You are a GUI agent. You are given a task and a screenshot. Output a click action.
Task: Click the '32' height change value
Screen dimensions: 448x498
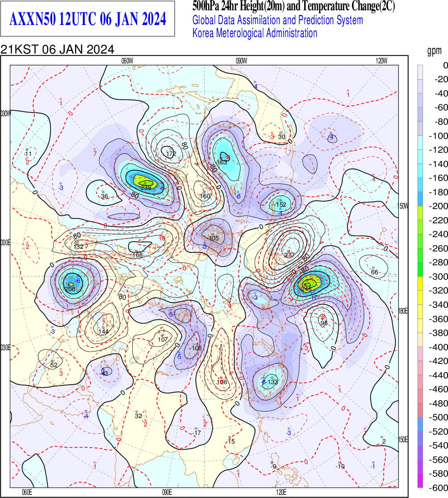(138, 416)
